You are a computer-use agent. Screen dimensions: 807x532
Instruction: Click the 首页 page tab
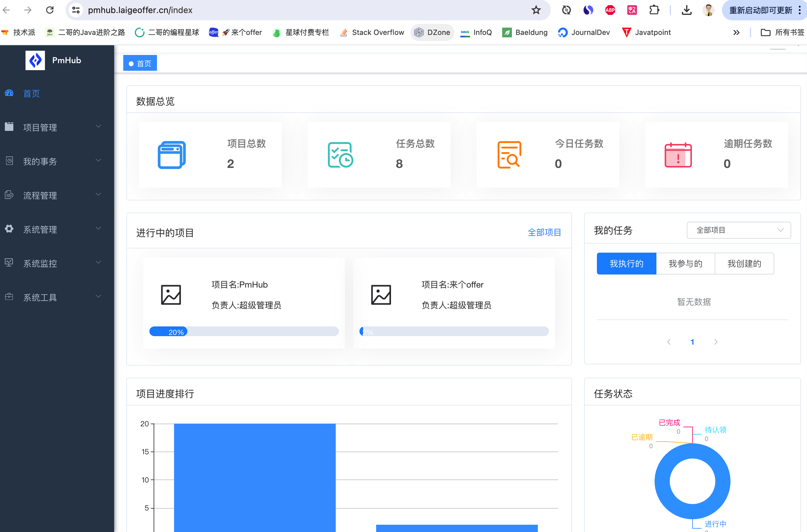point(140,63)
